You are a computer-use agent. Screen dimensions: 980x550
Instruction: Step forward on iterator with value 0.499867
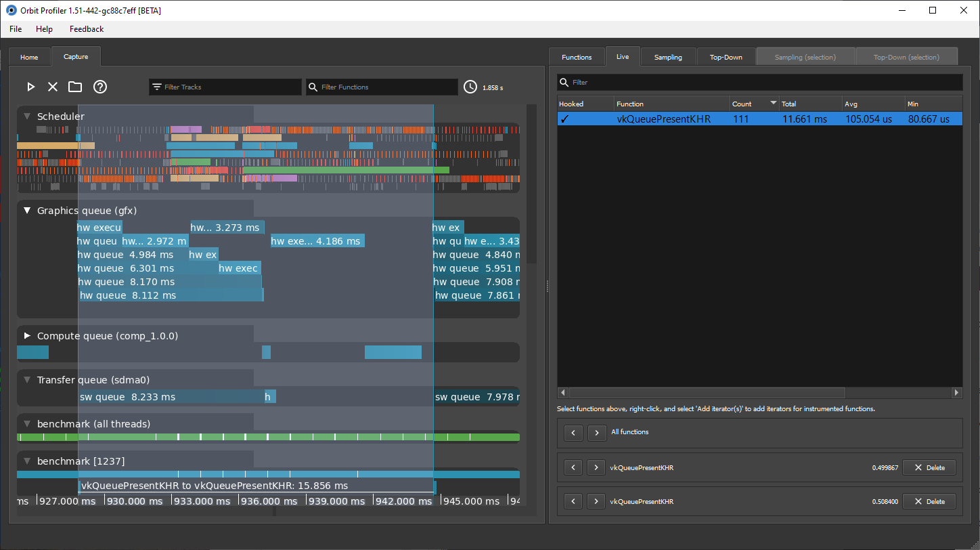[x=596, y=467]
